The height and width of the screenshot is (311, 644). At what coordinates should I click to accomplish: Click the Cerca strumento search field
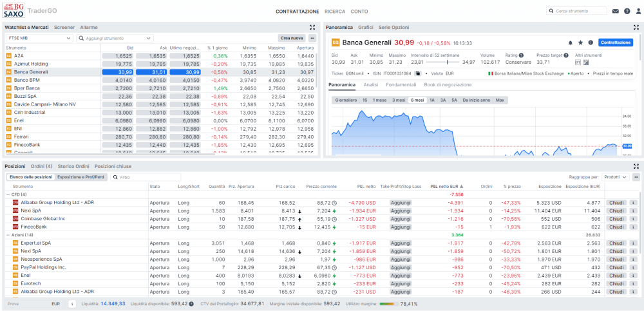(576, 11)
